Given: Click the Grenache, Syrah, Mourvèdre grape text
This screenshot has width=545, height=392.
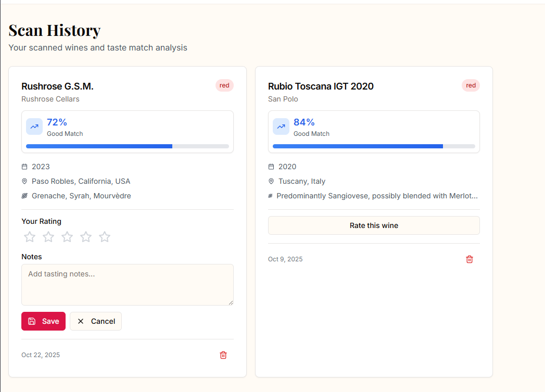Looking at the screenshot, I should click(x=81, y=196).
